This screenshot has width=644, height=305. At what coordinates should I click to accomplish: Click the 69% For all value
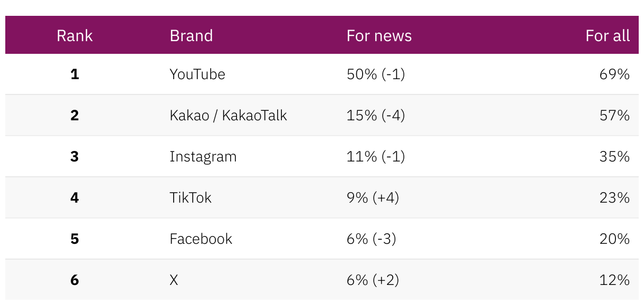point(614,74)
